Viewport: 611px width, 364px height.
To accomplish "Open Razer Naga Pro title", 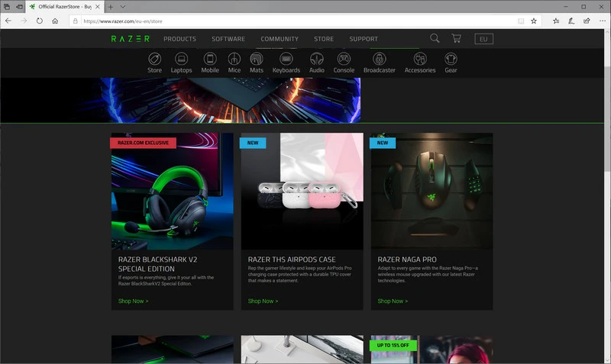I will coord(407,259).
